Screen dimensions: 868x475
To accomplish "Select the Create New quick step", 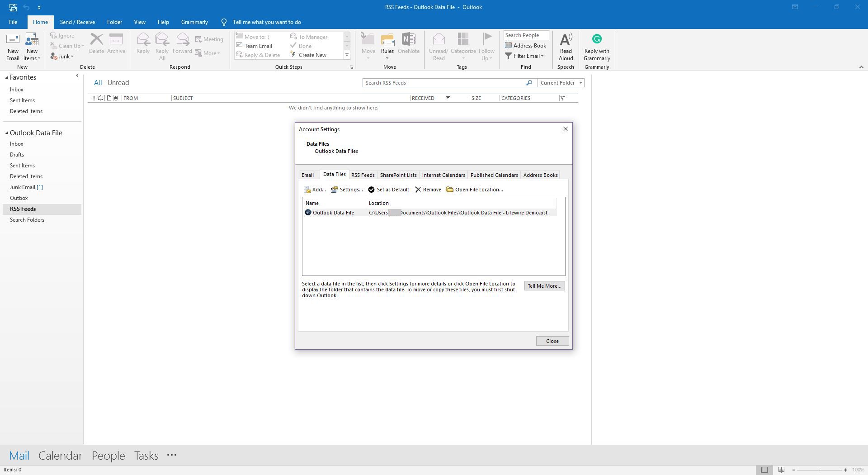I will pos(308,55).
